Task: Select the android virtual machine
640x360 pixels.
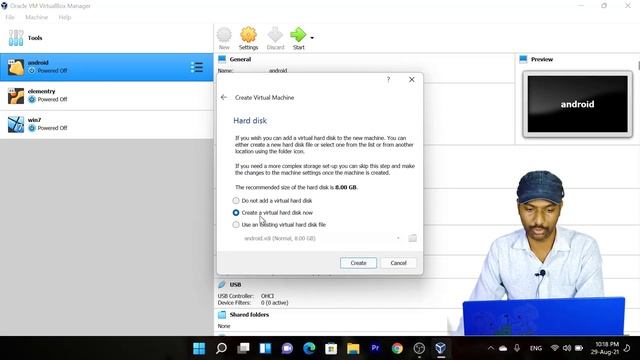Action: pyautogui.click(x=107, y=67)
